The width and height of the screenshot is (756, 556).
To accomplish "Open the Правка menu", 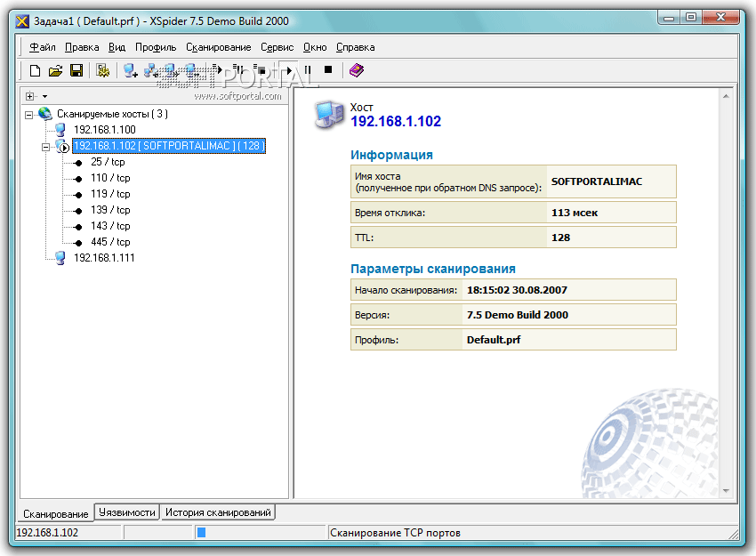I will (x=82, y=47).
